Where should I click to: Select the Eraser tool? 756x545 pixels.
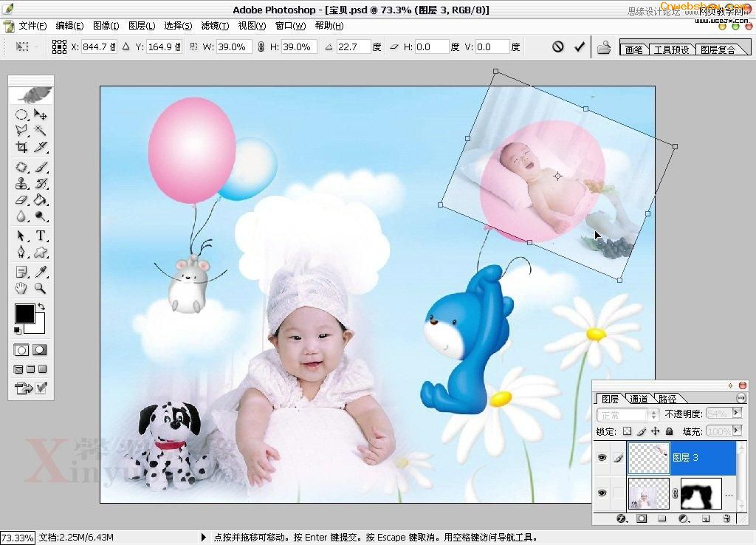click(21, 199)
